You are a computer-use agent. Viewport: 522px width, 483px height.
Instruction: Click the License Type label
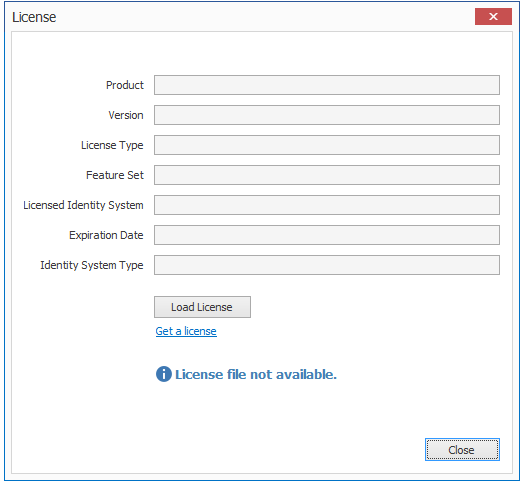pyautogui.click(x=112, y=145)
